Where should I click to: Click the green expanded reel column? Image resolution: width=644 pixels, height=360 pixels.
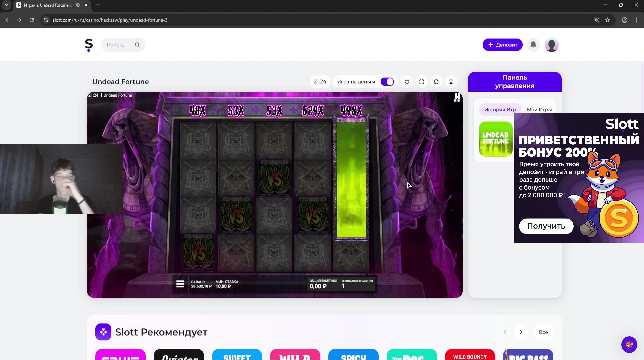351,180
